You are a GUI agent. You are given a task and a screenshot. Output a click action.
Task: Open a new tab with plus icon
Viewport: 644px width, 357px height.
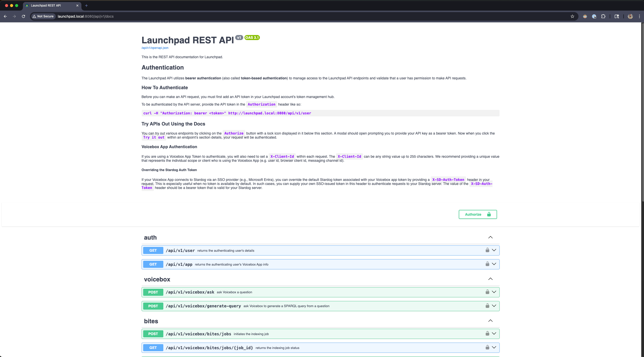(86, 6)
